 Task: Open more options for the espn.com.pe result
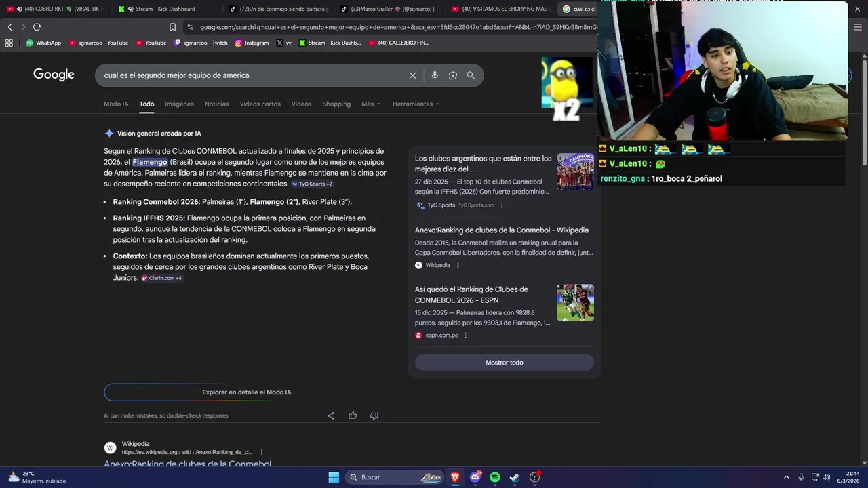click(465, 335)
